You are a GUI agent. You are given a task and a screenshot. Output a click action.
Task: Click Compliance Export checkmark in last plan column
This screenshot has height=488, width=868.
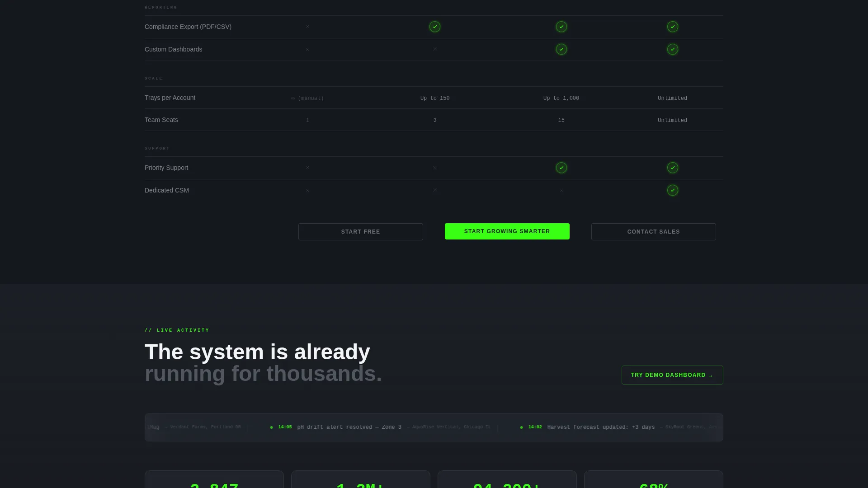click(673, 27)
